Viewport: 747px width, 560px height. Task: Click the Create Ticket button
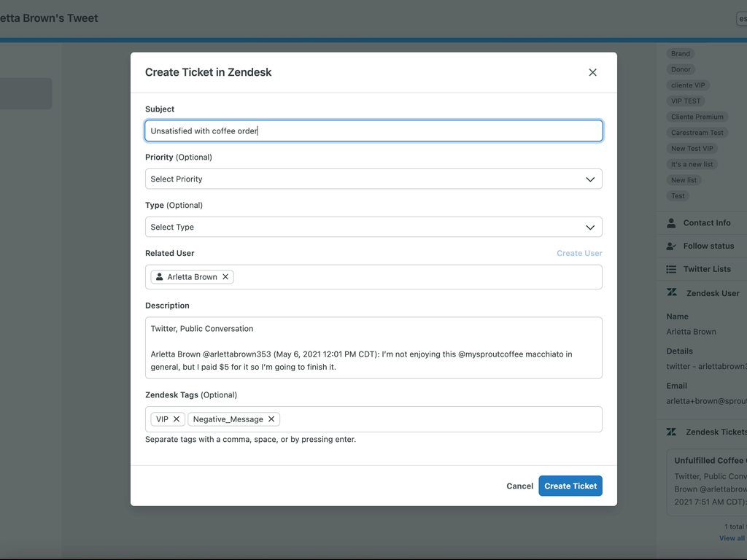pyautogui.click(x=570, y=486)
